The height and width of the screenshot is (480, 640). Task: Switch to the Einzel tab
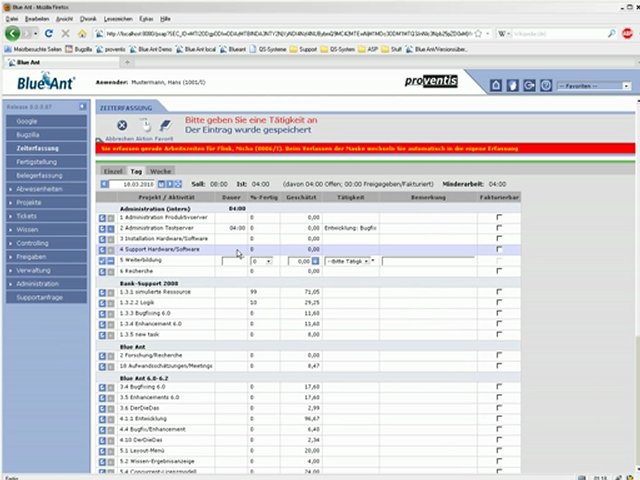point(114,171)
